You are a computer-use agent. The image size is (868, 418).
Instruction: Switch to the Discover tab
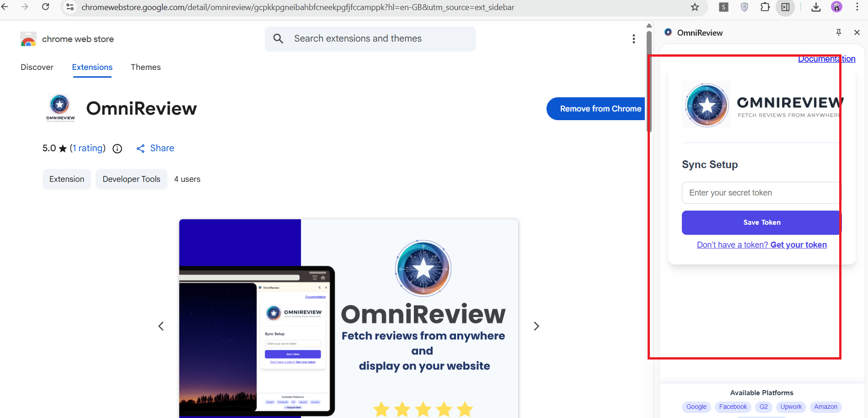37,67
